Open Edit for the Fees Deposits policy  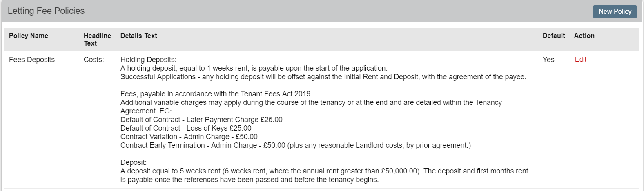point(580,59)
